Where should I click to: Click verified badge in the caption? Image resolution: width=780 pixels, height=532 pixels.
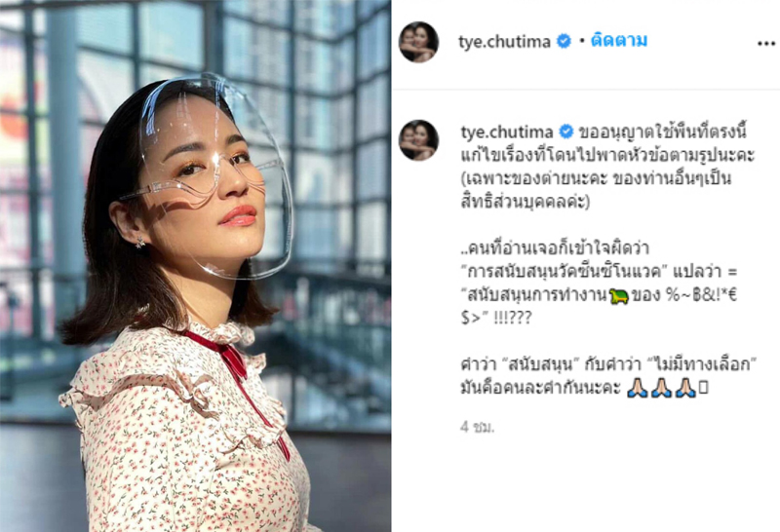pyautogui.click(x=566, y=132)
